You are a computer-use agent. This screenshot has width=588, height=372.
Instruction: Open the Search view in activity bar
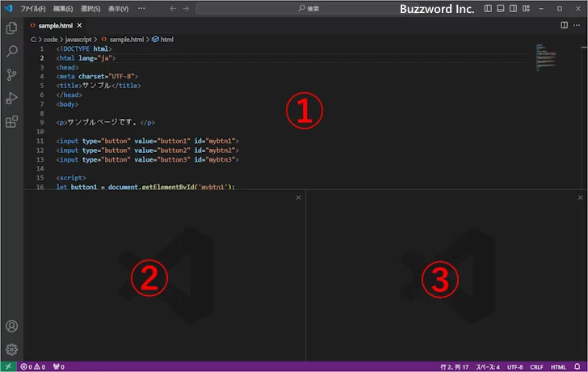pyautogui.click(x=11, y=51)
